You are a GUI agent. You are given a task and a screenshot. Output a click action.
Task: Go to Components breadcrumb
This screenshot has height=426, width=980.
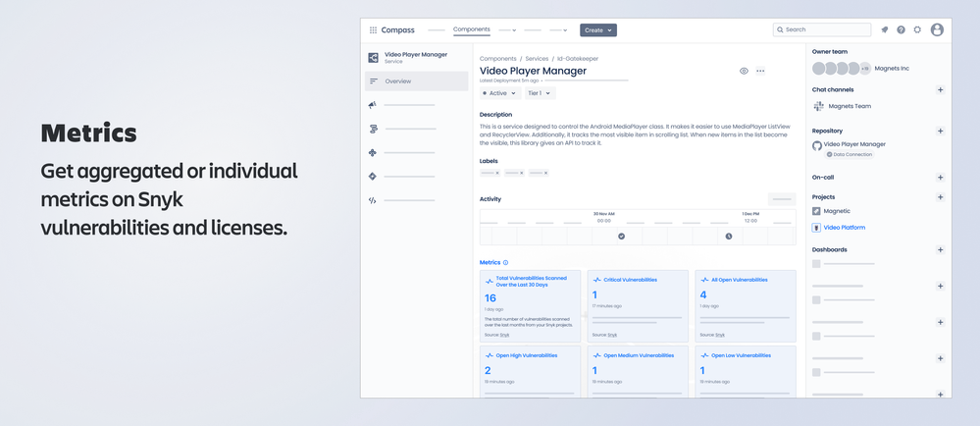498,58
